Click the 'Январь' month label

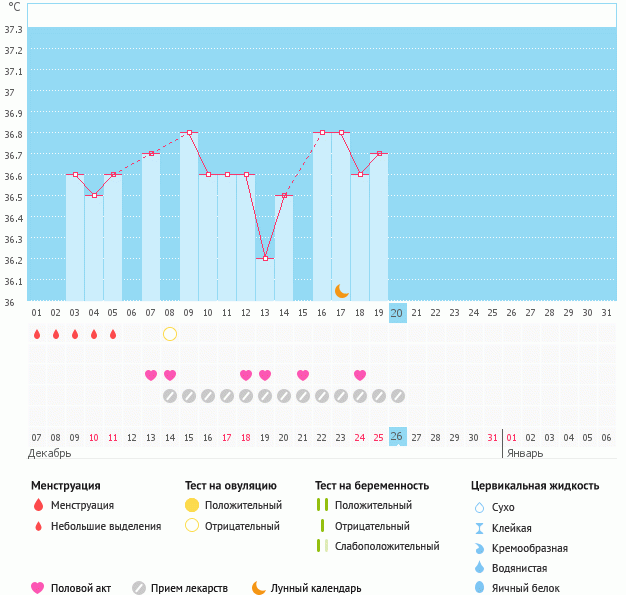(524, 452)
